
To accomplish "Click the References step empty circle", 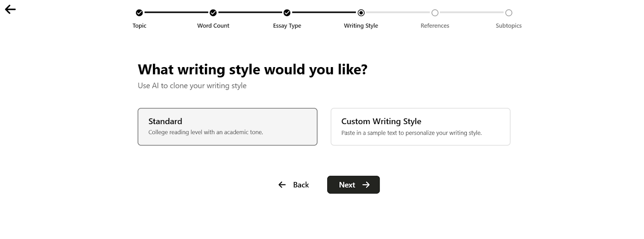I will click(435, 13).
